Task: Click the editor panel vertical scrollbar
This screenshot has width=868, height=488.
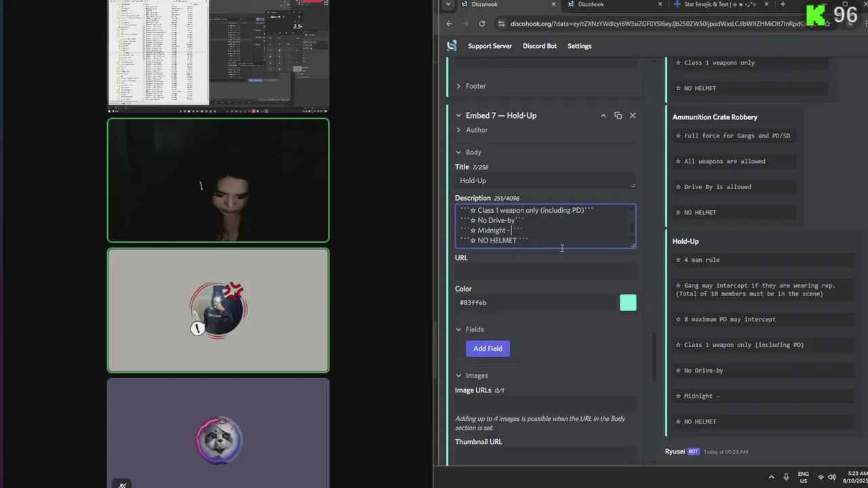Action: click(654, 356)
